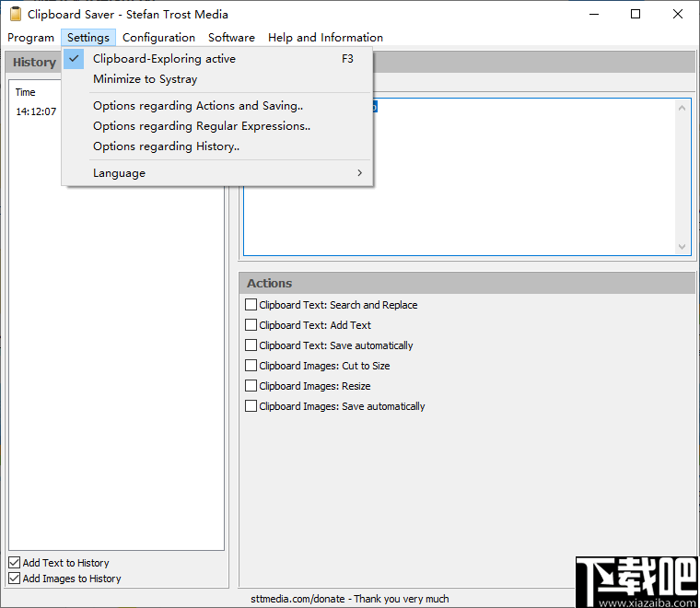The height and width of the screenshot is (608, 700).
Task: Maximize the Clipboard Saver window
Action: (636, 15)
